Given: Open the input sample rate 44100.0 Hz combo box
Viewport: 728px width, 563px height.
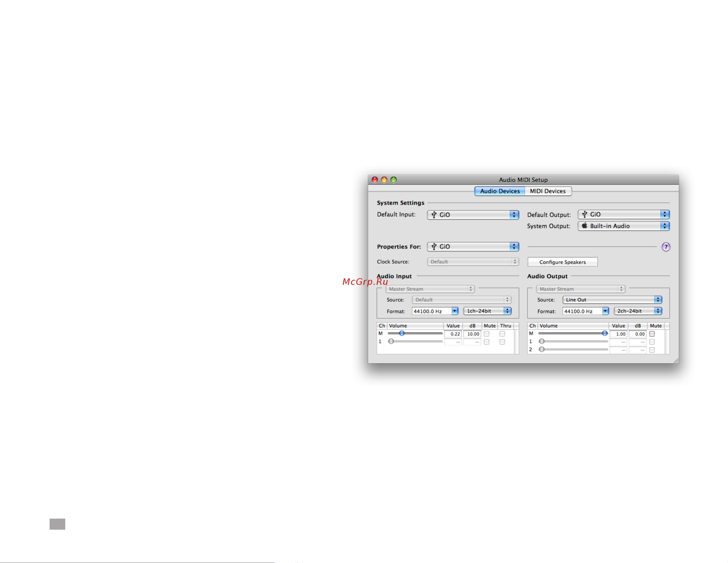Looking at the screenshot, I should click(435, 311).
